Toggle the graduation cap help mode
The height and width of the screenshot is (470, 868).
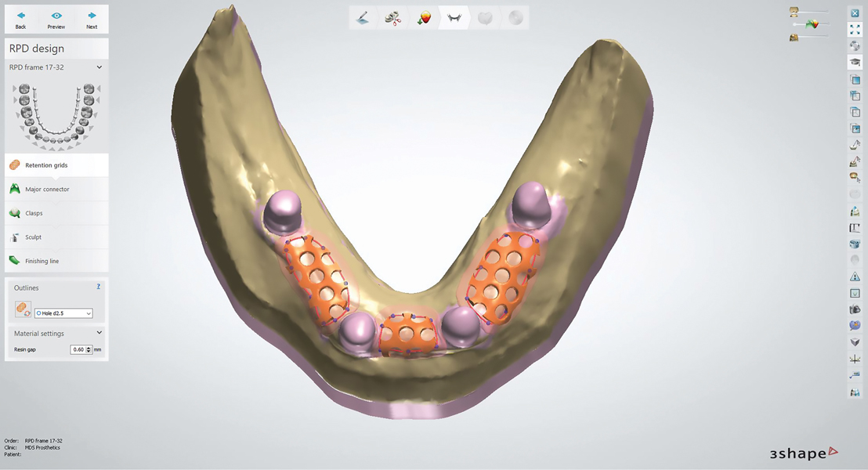click(x=855, y=63)
